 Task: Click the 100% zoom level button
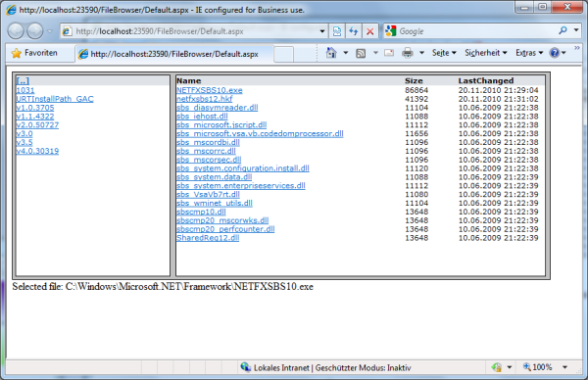(x=537, y=367)
